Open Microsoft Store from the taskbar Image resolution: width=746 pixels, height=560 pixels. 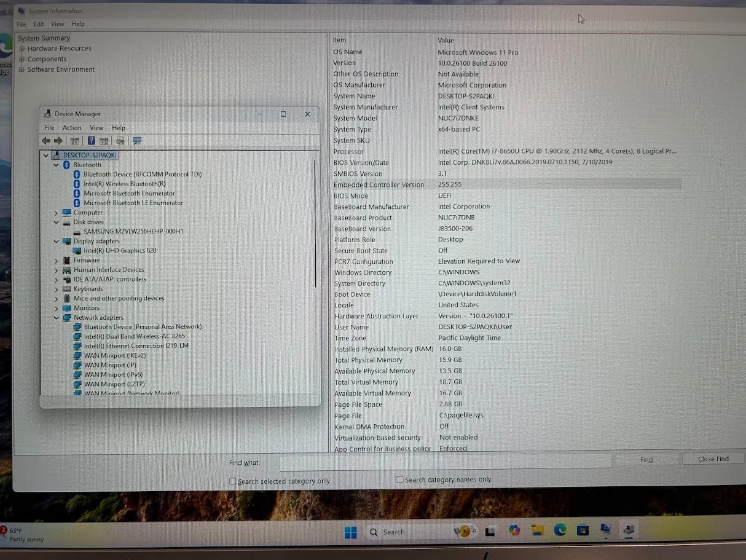tap(583, 529)
